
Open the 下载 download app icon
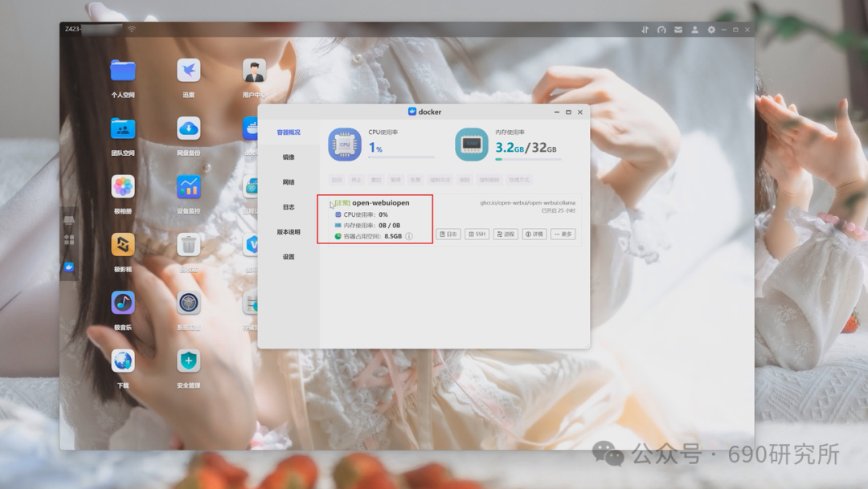[x=123, y=361]
